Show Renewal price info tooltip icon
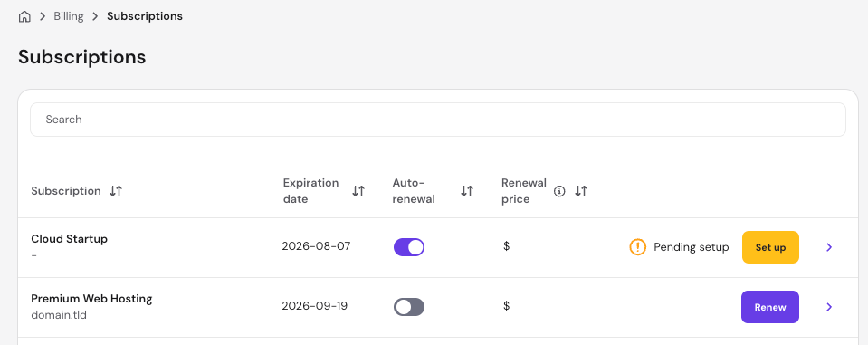This screenshot has width=868, height=345. 559,192
